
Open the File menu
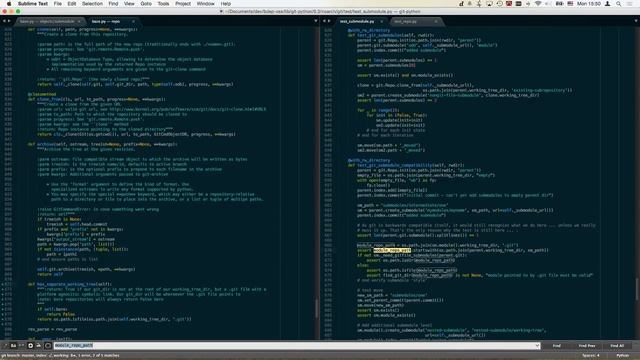(x=58, y=4)
